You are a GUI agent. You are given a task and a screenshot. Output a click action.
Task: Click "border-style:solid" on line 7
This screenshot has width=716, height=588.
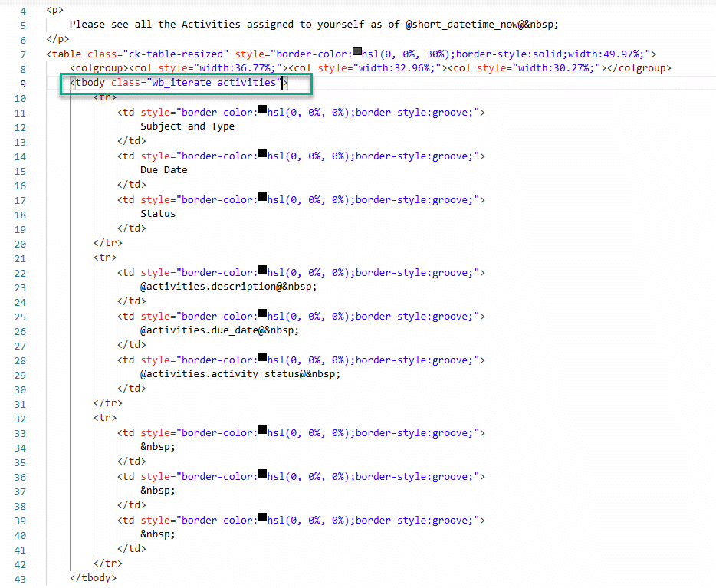(x=509, y=54)
